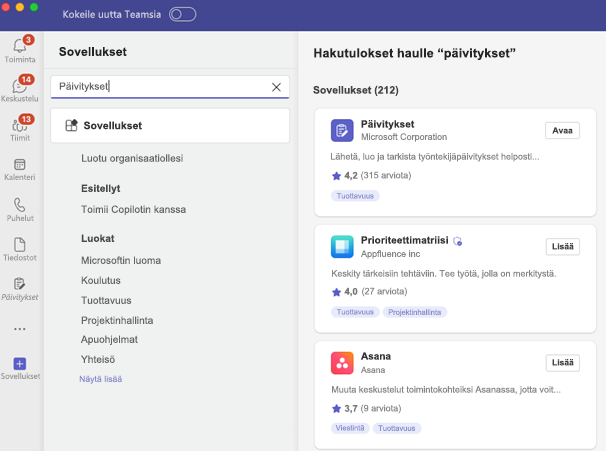Click the rating star for Asana
This screenshot has height=451, width=606.
(336, 408)
